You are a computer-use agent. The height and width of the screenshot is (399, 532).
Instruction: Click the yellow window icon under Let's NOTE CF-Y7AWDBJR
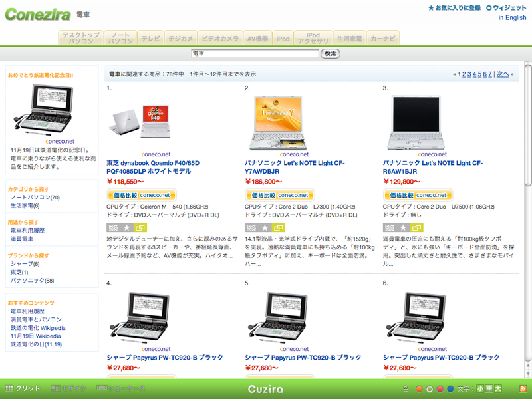tap(278, 227)
